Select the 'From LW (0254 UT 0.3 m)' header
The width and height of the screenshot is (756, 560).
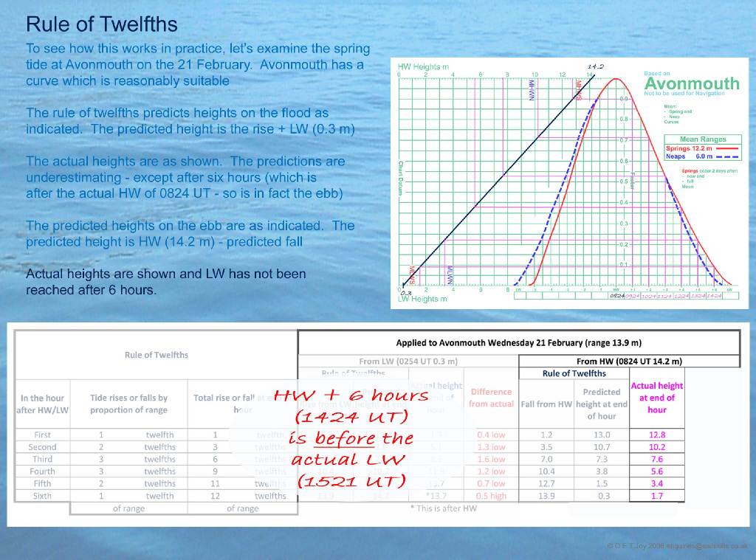pyautogui.click(x=408, y=361)
